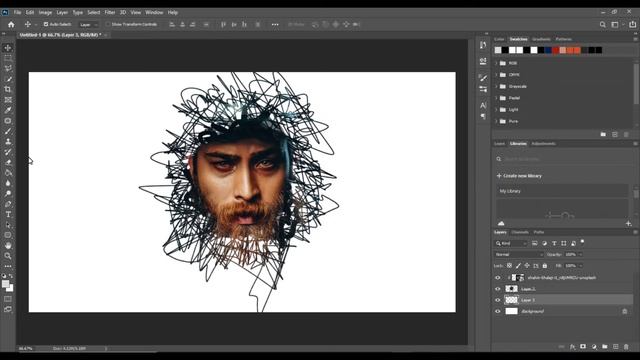Toggle the Auto-Select checkbox
640x360 pixels.
click(x=46, y=24)
